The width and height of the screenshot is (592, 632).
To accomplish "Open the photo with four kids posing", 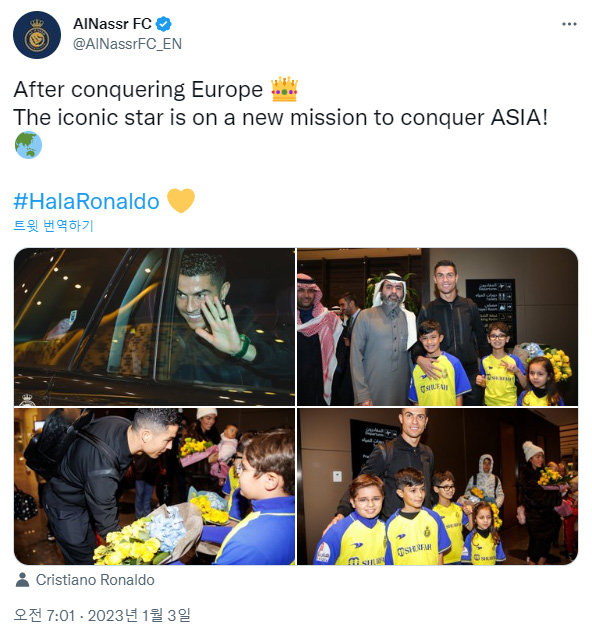I will (x=438, y=486).
